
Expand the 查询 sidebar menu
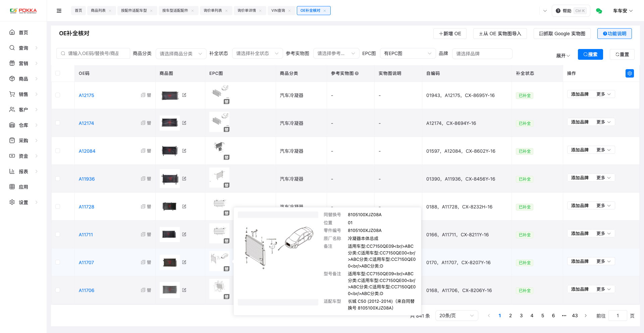click(23, 48)
